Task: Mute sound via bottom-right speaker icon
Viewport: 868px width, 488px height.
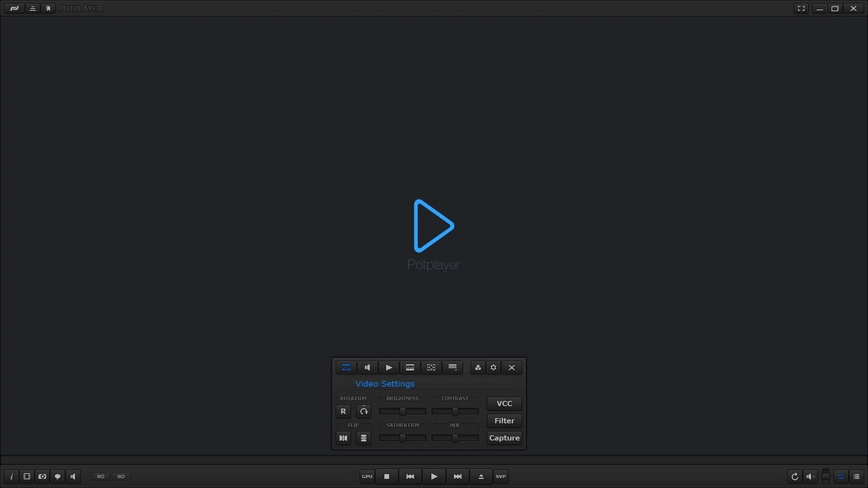Action: (x=811, y=476)
